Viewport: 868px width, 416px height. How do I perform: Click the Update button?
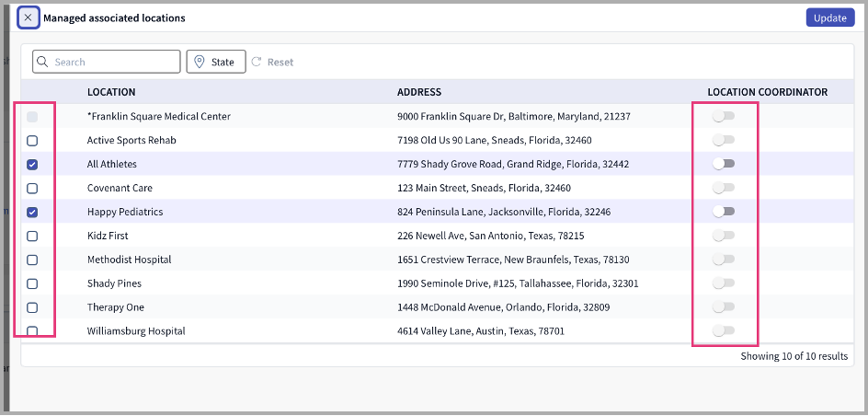[829, 17]
